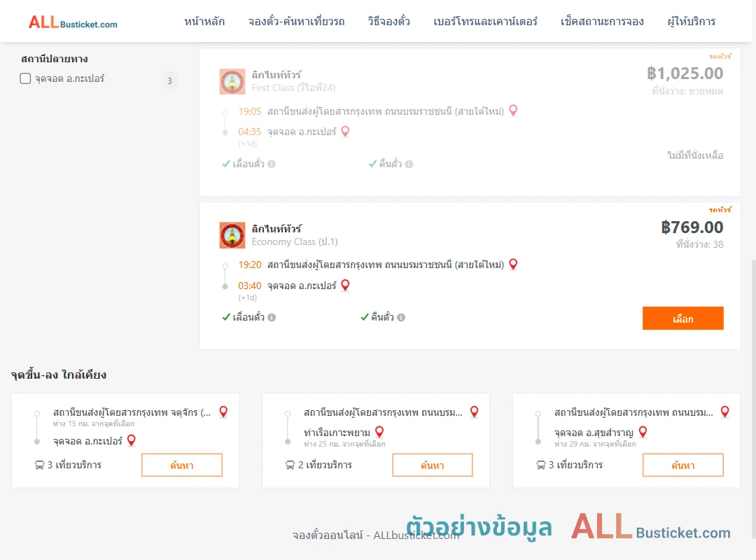Open จองตั๋ว-ค้นหาเที่ยวรถ menu item
Image resolution: width=756 pixels, height=560 pixels.
pos(296,21)
